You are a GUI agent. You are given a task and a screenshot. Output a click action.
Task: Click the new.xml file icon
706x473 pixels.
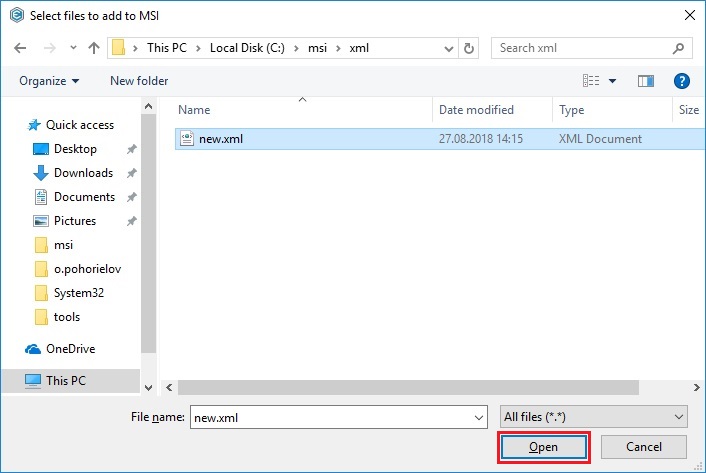point(187,139)
